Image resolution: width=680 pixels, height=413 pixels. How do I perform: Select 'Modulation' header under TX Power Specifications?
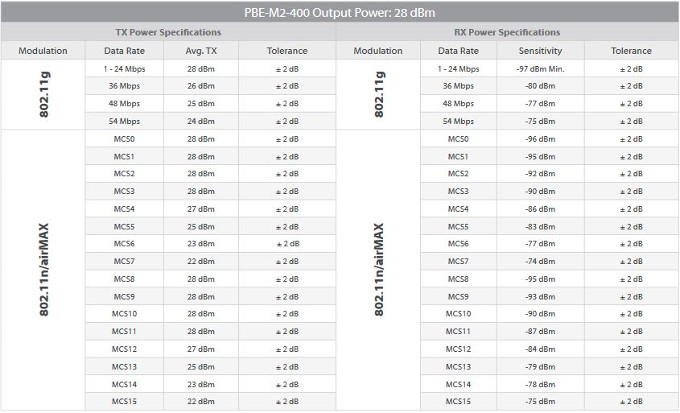[x=43, y=51]
